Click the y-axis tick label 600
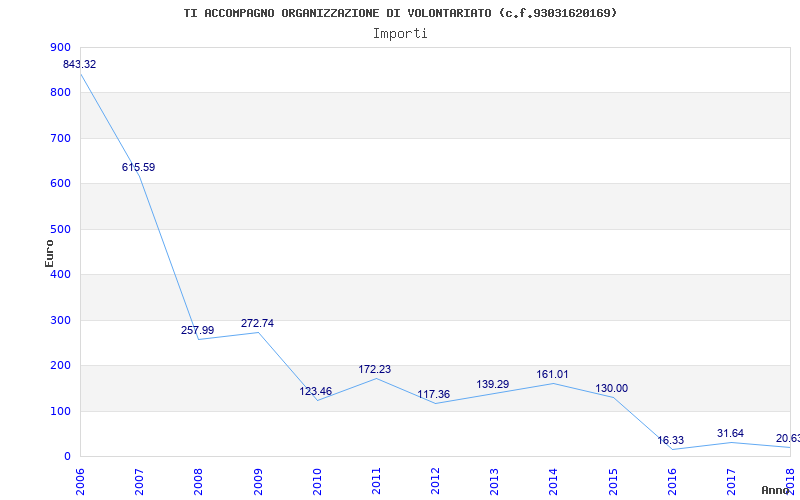Viewport: 800px width, 500px height. coord(60,184)
